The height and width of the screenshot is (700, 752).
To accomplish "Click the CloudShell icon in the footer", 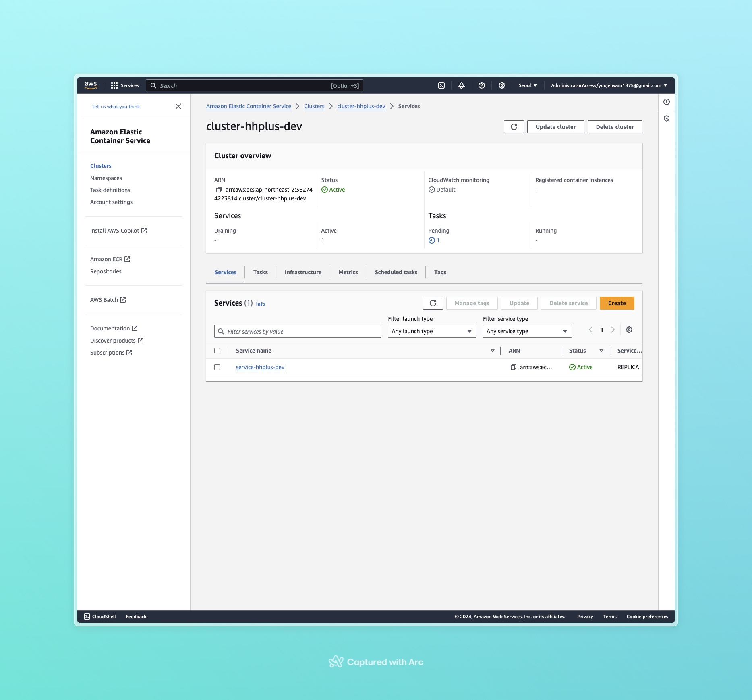I will (87, 617).
